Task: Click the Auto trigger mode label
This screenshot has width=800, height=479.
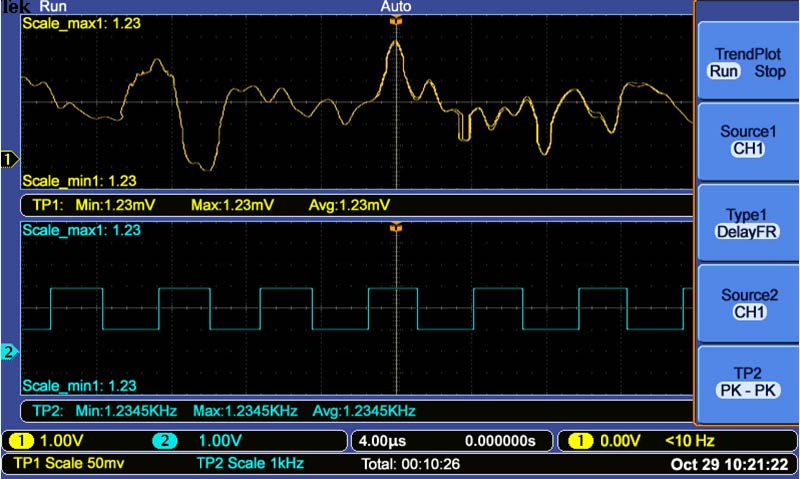Action: pyautogui.click(x=396, y=6)
